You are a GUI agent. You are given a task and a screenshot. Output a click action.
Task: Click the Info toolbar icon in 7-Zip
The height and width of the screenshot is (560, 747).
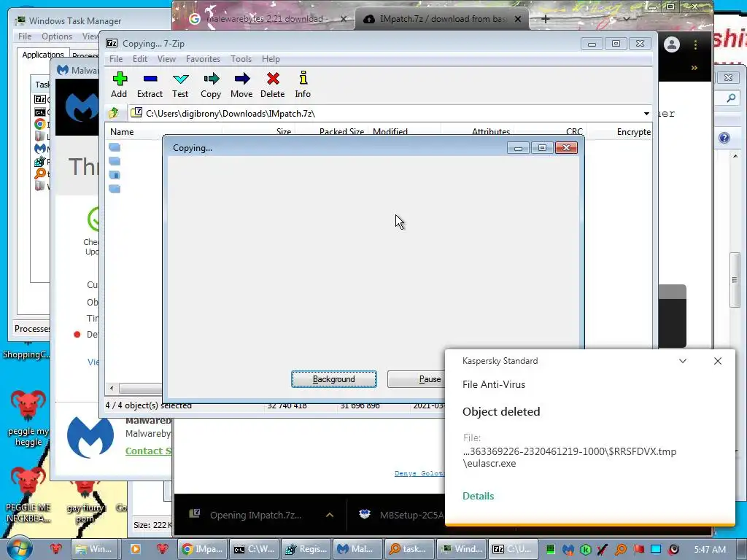point(303,85)
